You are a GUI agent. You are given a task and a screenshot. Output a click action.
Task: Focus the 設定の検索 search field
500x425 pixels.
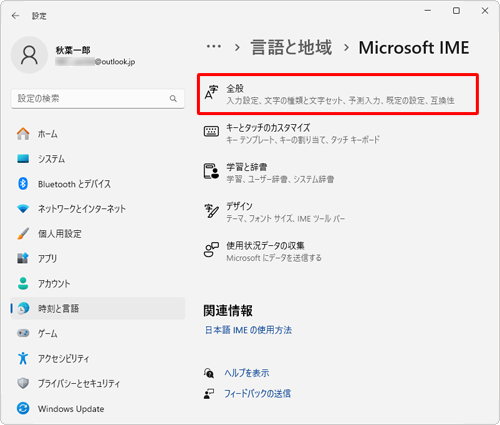click(98, 99)
